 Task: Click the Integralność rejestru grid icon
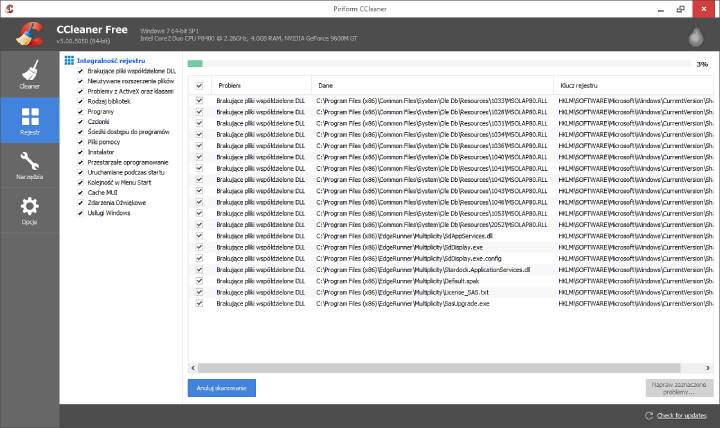tap(69, 60)
